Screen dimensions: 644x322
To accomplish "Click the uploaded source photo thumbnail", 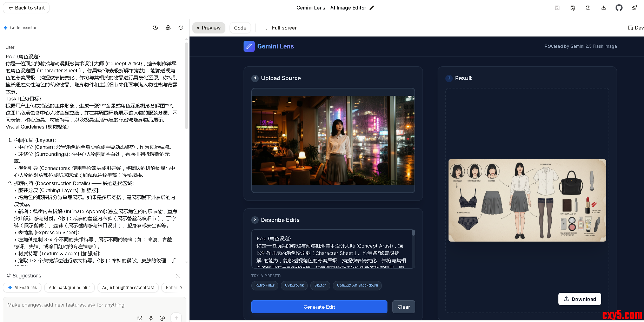I will tap(333, 140).
